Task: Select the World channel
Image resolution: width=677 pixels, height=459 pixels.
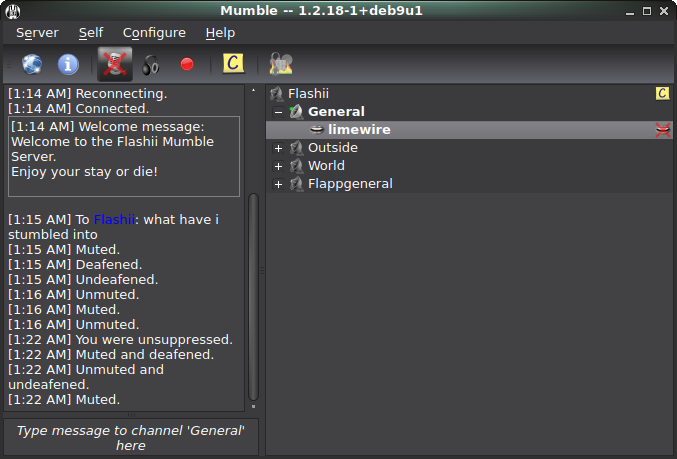Action: (326, 166)
